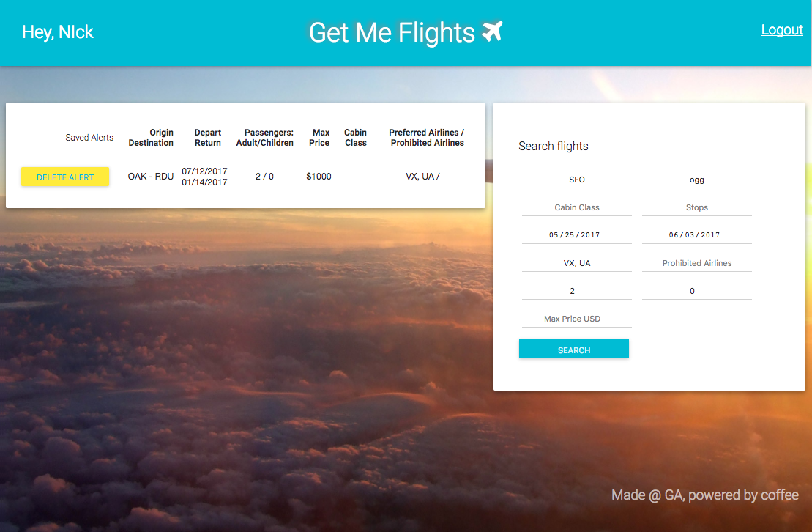Click the airplane icon in the title
812x532 pixels.
(x=492, y=32)
